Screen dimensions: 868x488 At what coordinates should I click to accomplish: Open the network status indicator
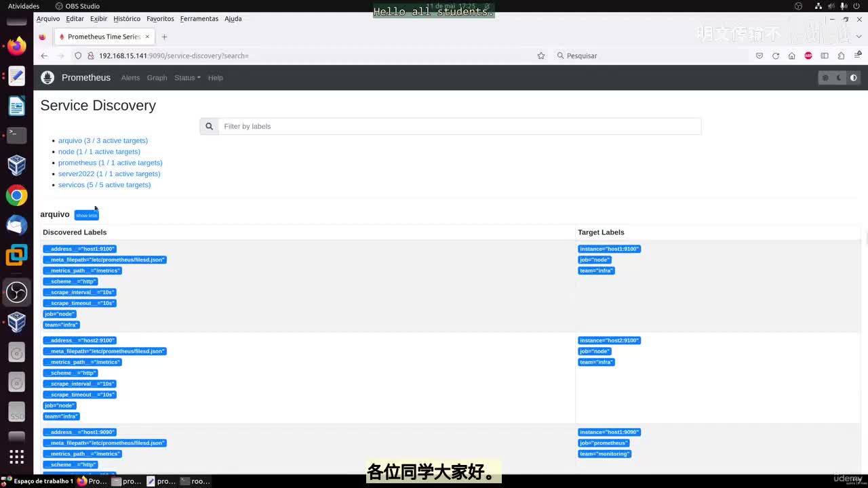tap(819, 6)
